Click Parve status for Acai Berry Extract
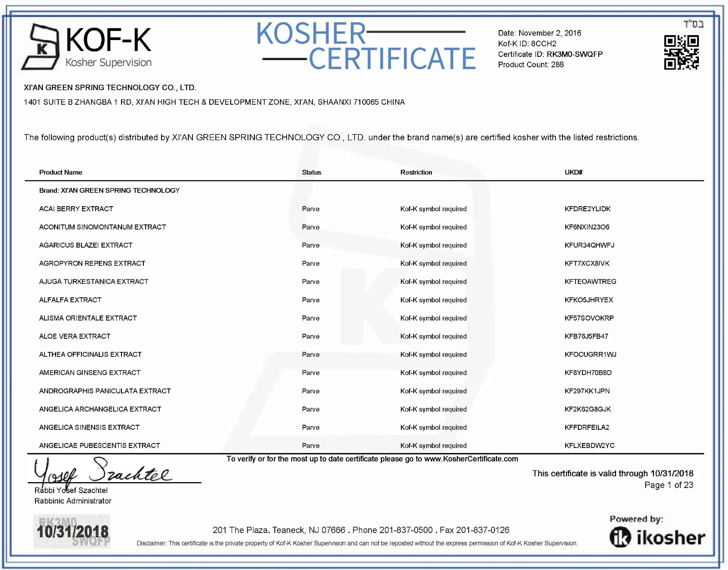Image resolution: width=728 pixels, height=570 pixels. click(311, 209)
